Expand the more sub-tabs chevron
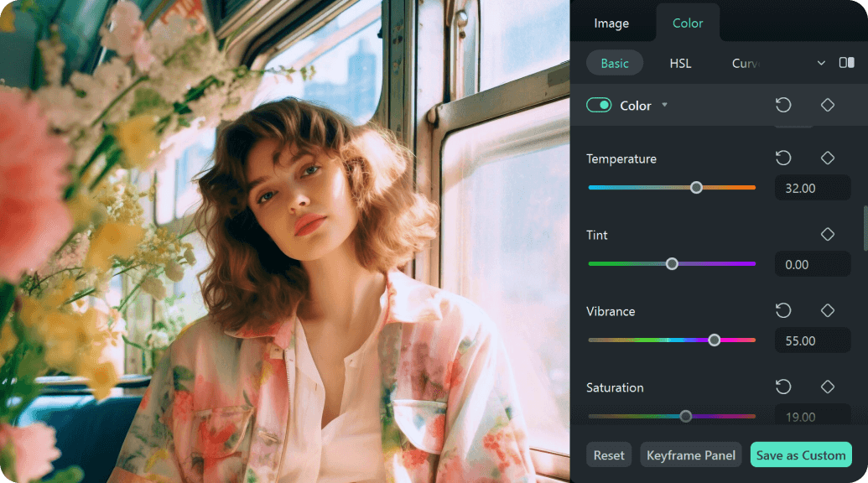 821,63
